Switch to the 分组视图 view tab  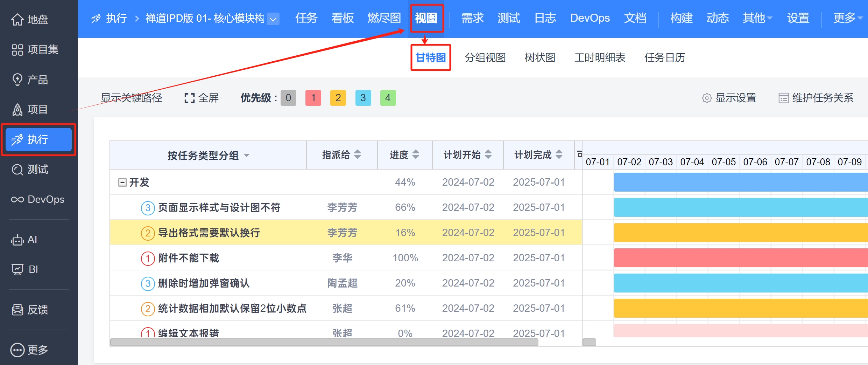pos(486,58)
